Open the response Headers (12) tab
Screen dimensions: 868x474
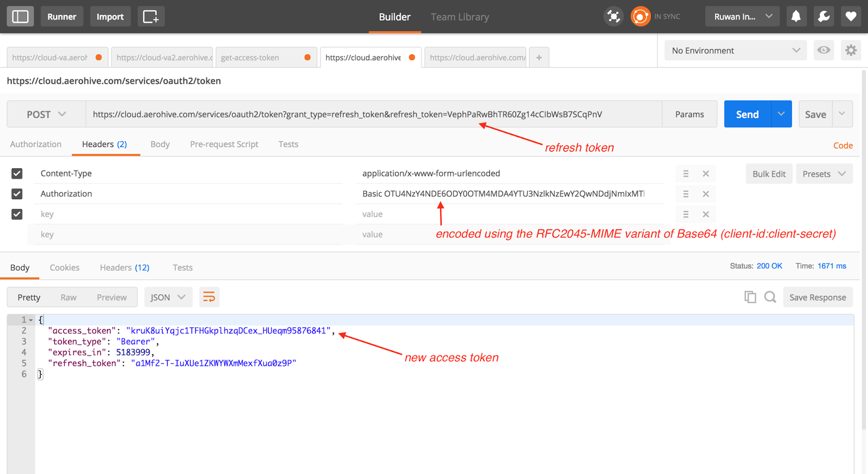(x=124, y=268)
